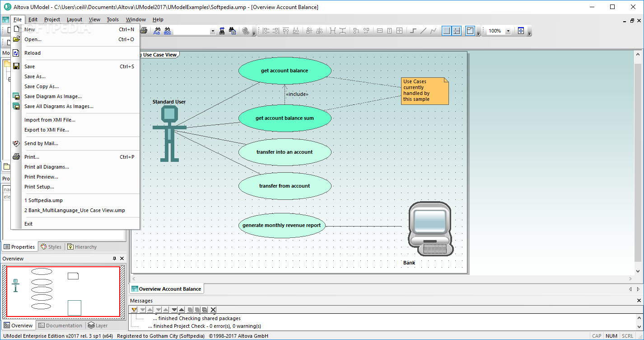Click the binoculars icon with blue arrow
Screen dimensions: 644x340
pyautogui.click(x=222, y=31)
